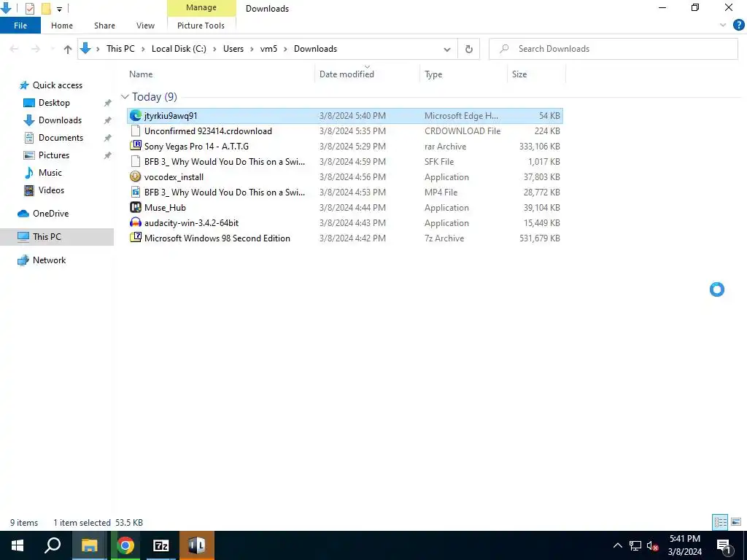Switch to Details view layout button
This screenshot has height=560, width=747.
(x=720, y=522)
